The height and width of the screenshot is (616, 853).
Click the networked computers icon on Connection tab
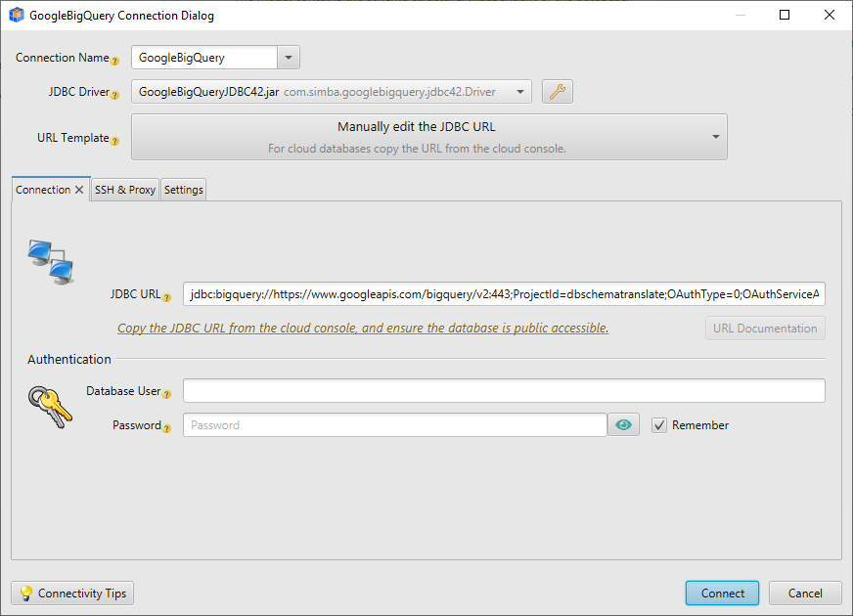pos(51,259)
